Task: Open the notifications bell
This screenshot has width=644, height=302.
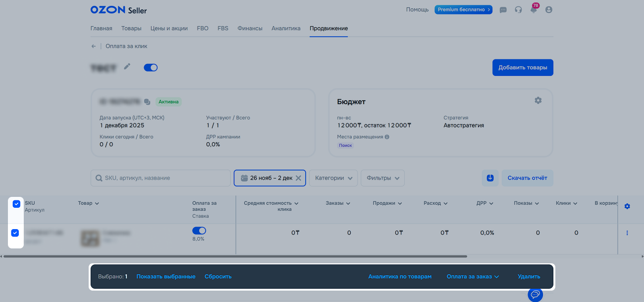Action: [x=534, y=10]
